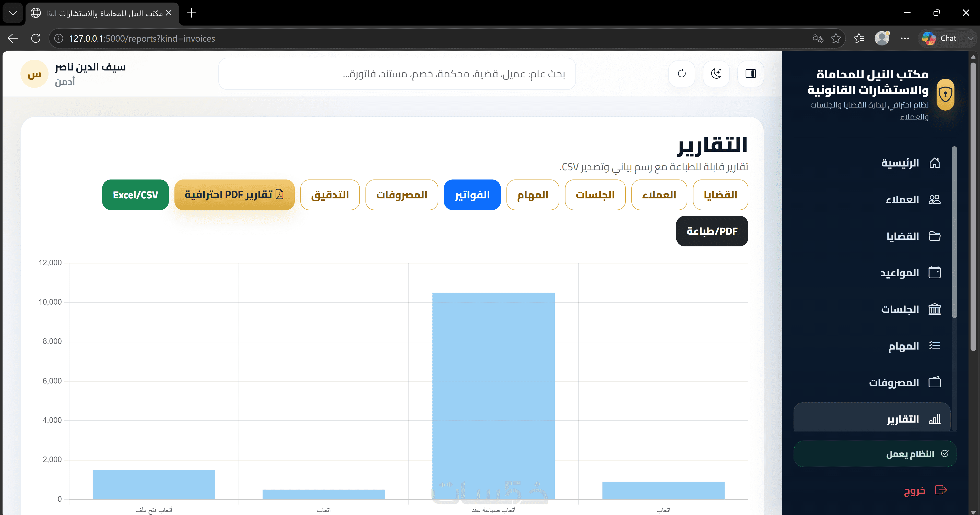Switch to the العملاء report tab

click(659, 195)
